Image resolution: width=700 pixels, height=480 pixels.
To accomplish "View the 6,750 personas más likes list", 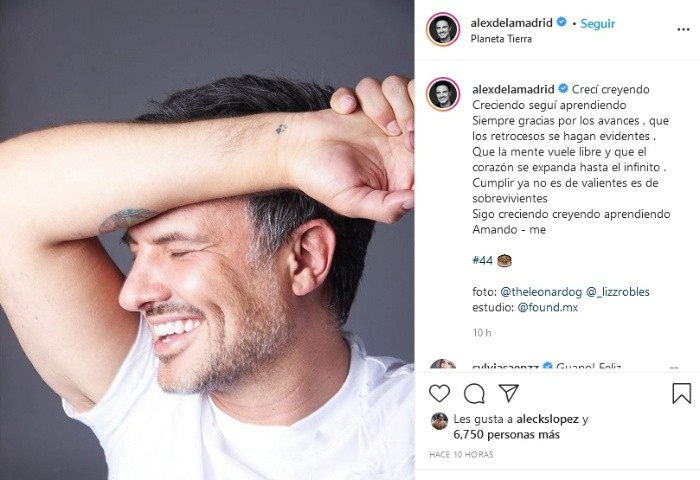I will 506,434.
